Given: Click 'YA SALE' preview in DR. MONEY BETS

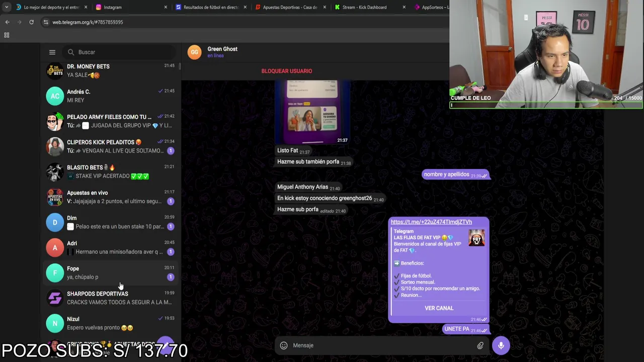Looking at the screenshot, I should pos(83,75).
